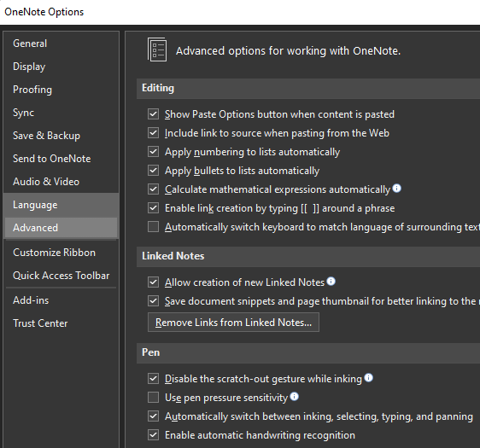This screenshot has height=448, width=480.
Task: Uncheck Enable automatic handwriting recognition
Action: click(x=153, y=435)
